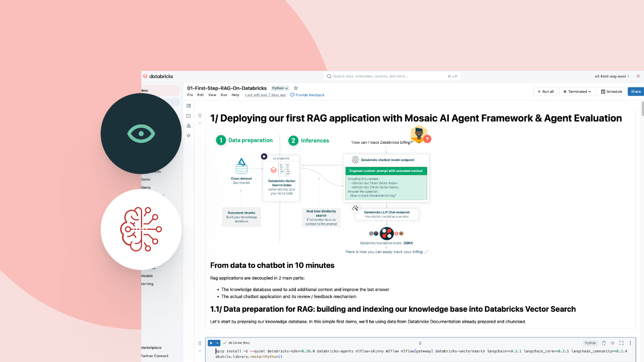Open the workspace folder icon in notebook sidebar

(x=189, y=116)
